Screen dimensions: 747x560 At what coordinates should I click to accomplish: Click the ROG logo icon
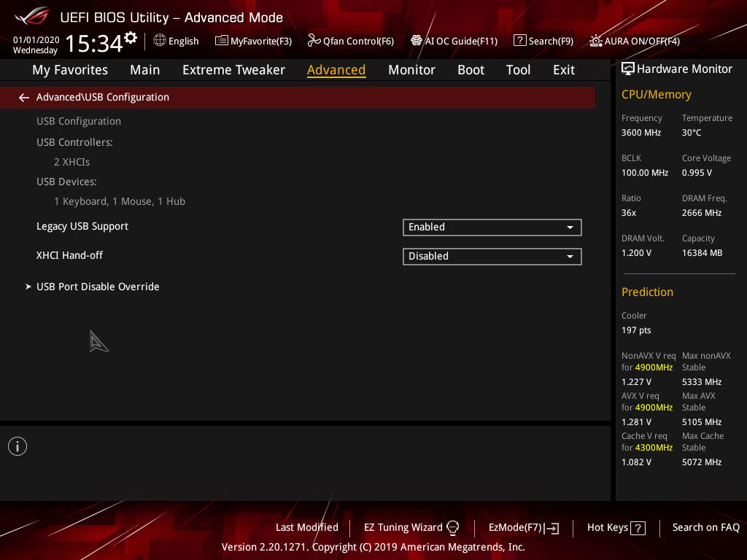(31, 16)
